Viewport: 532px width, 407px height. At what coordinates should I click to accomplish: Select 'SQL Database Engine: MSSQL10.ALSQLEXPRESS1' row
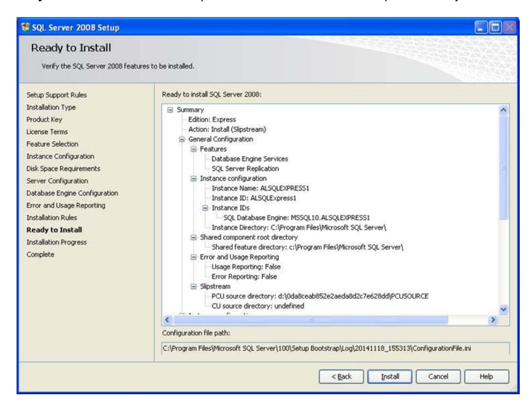(x=297, y=218)
